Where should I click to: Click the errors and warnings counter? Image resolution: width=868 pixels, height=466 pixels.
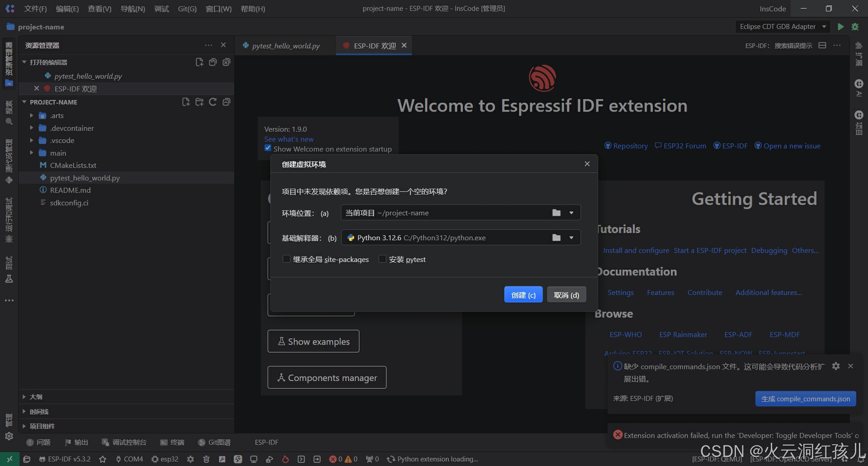pos(343,459)
